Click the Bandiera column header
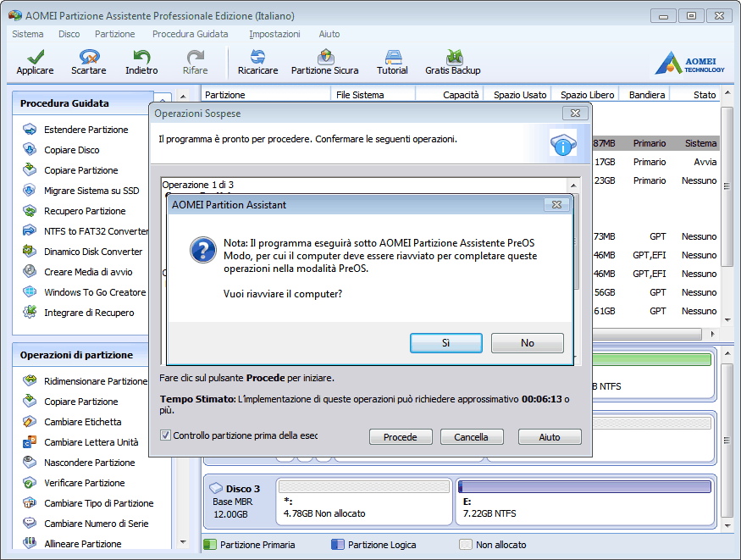The width and height of the screenshot is (741, 560). [644, 95]
